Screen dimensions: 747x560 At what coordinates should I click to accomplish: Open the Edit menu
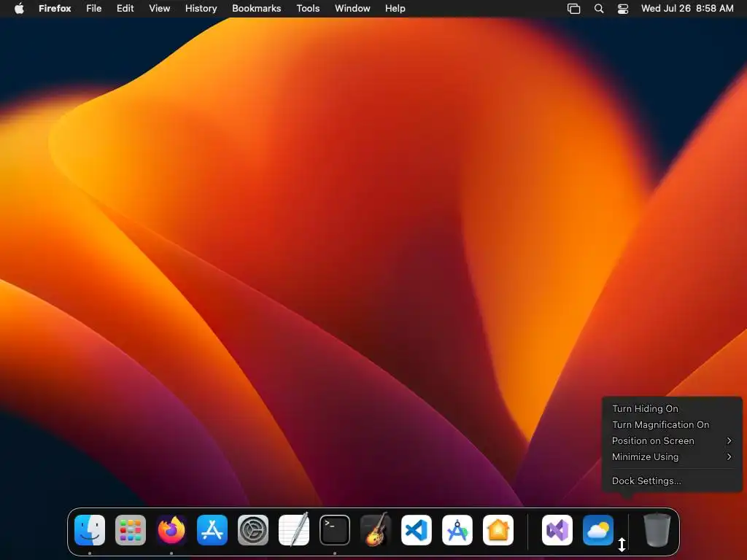(125, 9)
